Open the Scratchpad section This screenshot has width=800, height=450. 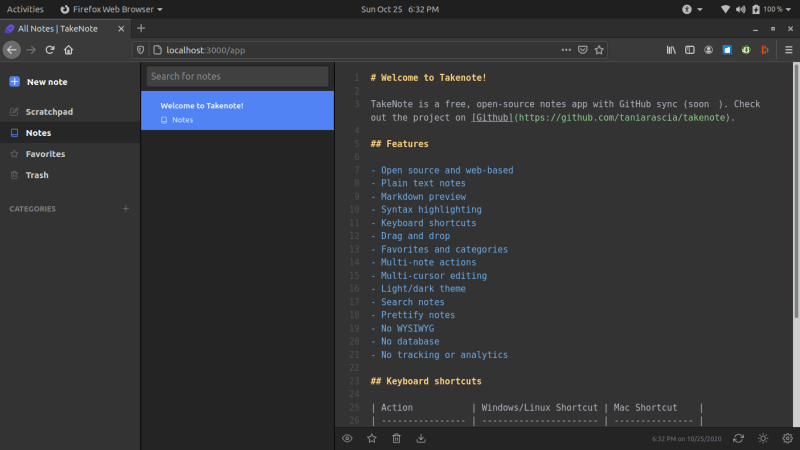click(70, 112)
